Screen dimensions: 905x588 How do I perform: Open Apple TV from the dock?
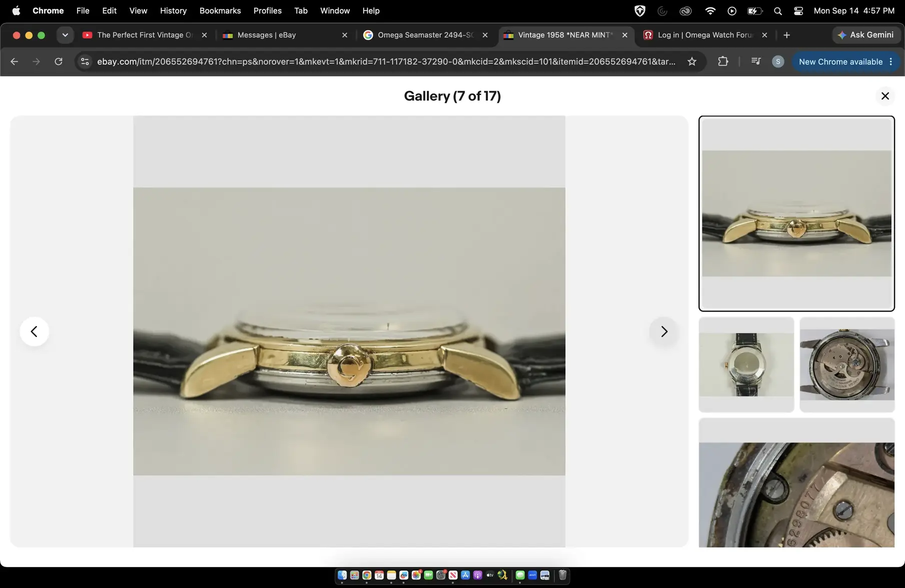490,575
